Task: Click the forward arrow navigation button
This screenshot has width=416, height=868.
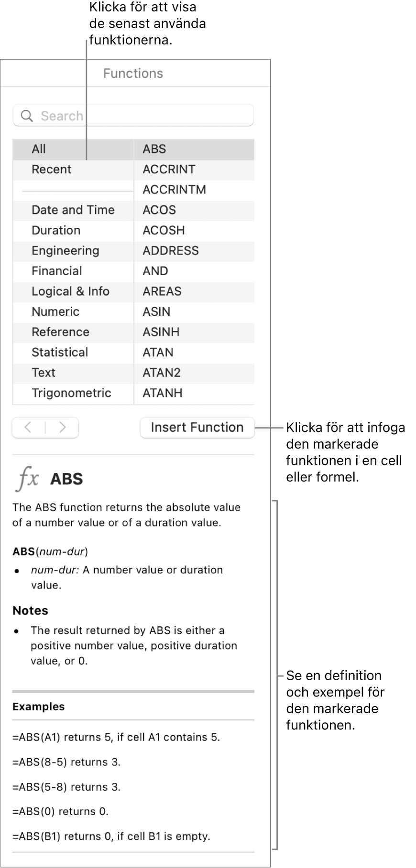Action: [x=62, y=428]
